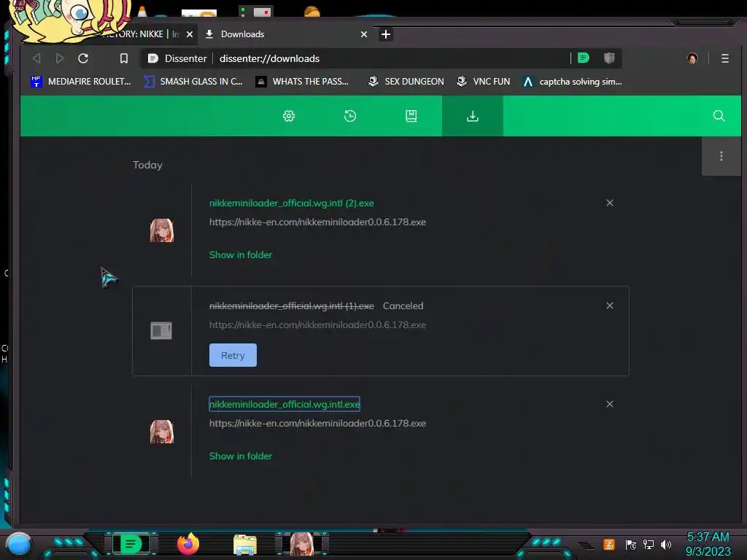Open the browser hamburger menu

(724, 58)
